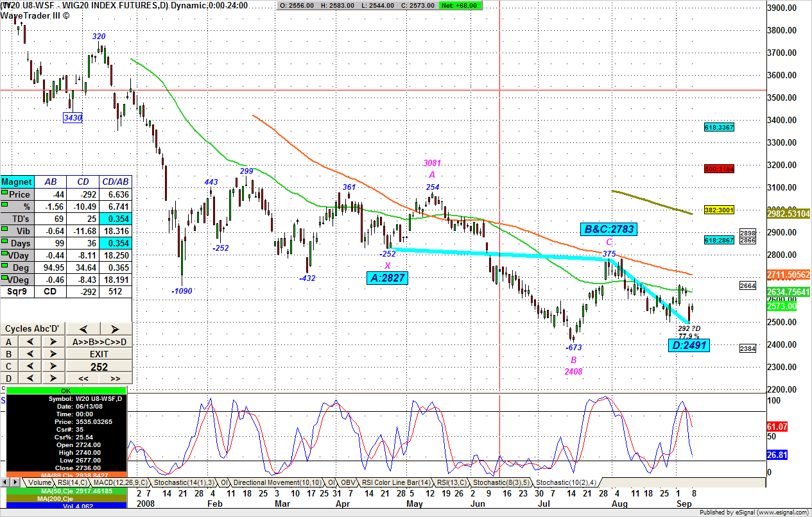Select the MACD(12,26,9,C) tab
This screenshot has width=812, height=517.
click(121, 482)
